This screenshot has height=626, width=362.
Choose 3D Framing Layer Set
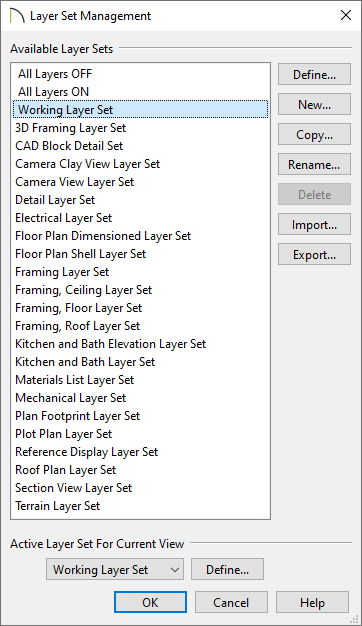click(x=140, y=128)
